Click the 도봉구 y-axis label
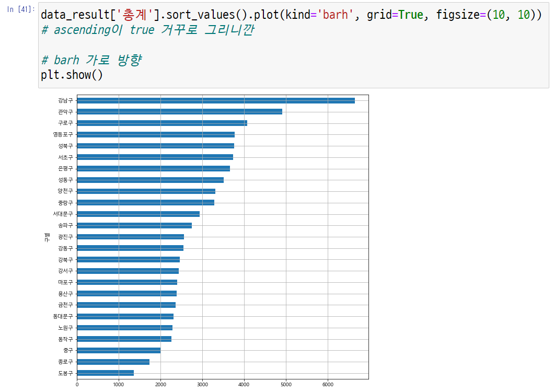The height and width of the screenshot is (392, 554). tap(65, 373)
